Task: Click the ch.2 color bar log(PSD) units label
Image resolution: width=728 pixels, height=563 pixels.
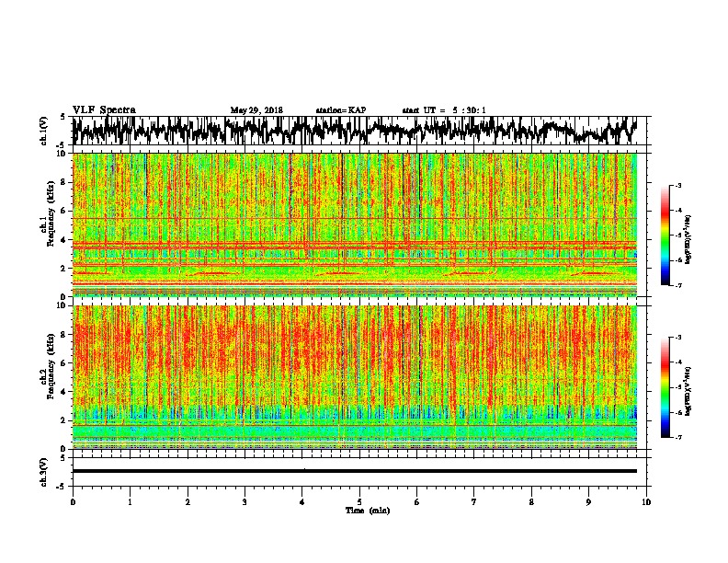Action: (x=688, y=391)
